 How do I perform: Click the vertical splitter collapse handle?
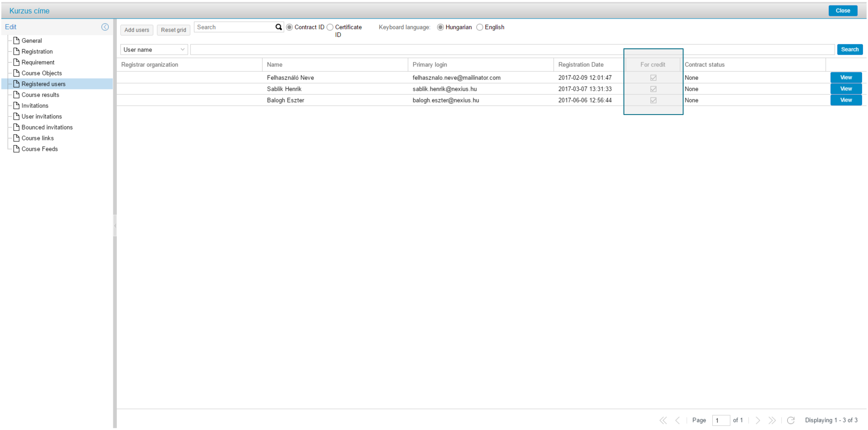point(115,225)
